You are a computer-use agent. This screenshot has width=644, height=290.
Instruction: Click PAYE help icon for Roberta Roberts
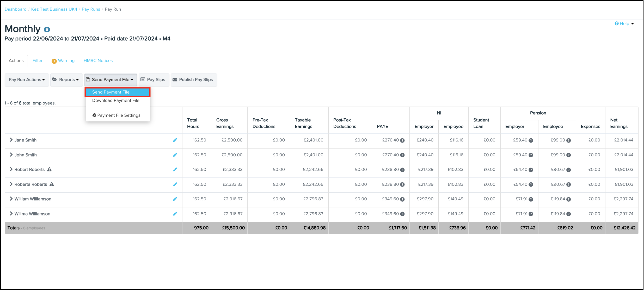pos(402,184)
